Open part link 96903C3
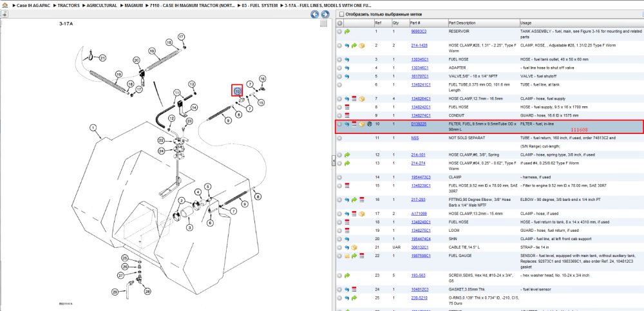This screenshot has width=644, height=311. (x=419, y=31)
